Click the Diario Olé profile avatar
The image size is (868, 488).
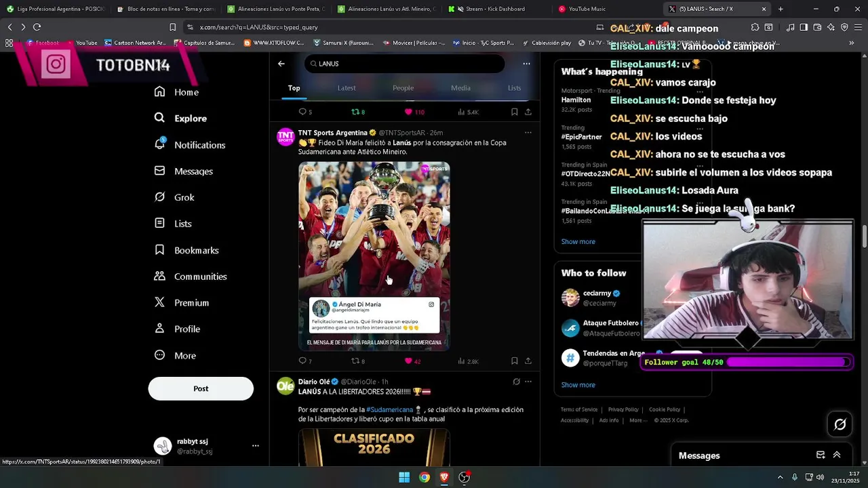285,386
